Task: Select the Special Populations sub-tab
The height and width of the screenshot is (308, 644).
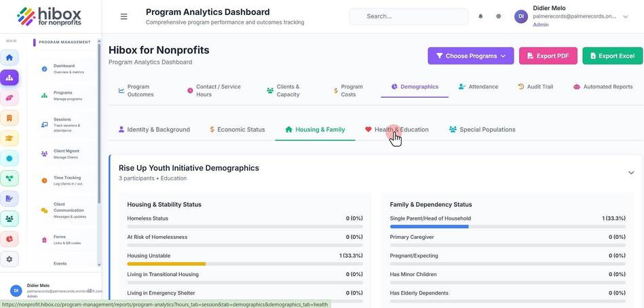Action: point(482,130)
